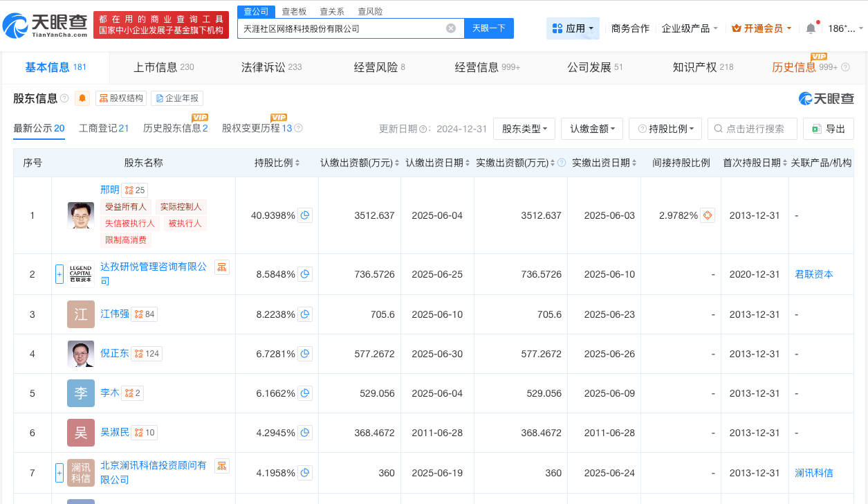Select 历史股东信息 sub-tab
Image resolution: width=868 pixels, height=504 pixels.
coord(176,129)
